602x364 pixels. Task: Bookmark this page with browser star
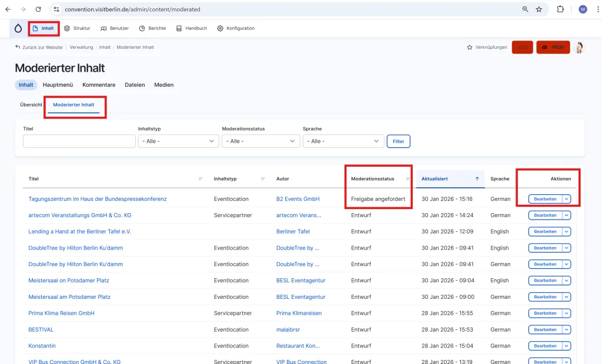pyautogui.click(x=539, y=9)
